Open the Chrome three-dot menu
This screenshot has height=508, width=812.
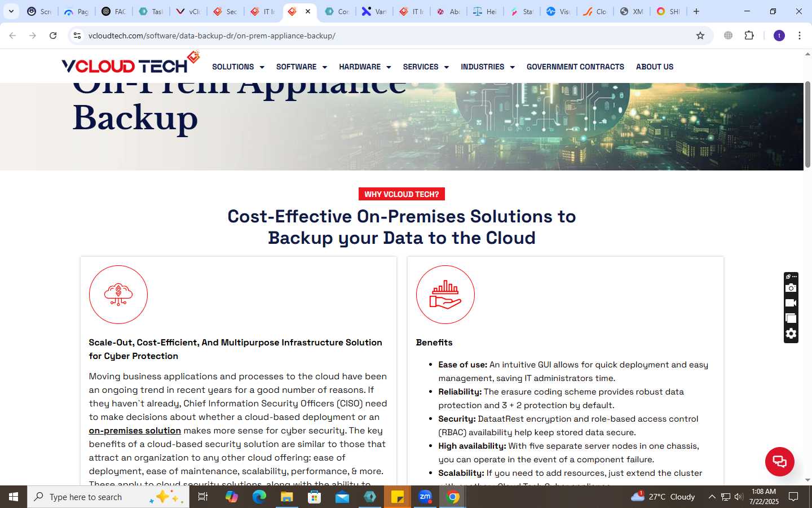point(800,36)
